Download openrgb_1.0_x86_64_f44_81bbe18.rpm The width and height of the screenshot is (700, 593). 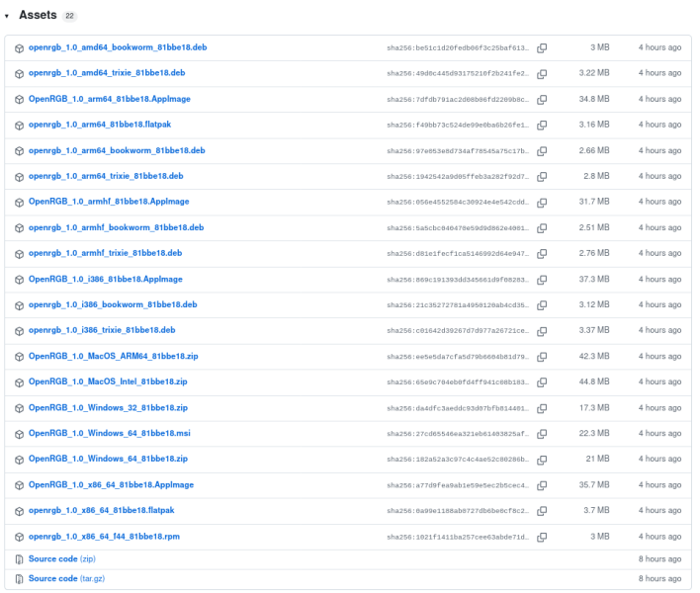(104, 537)
